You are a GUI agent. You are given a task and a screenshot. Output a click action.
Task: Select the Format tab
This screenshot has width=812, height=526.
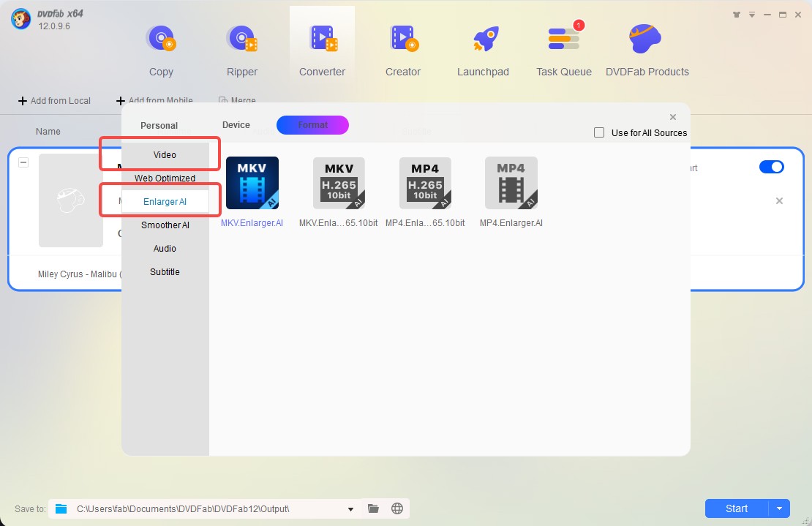point(313,125)
